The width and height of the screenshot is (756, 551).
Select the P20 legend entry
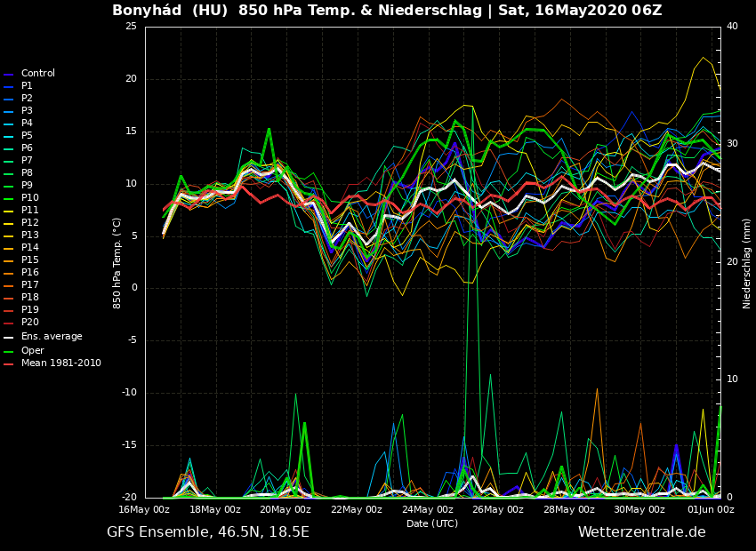pos(29,323)
